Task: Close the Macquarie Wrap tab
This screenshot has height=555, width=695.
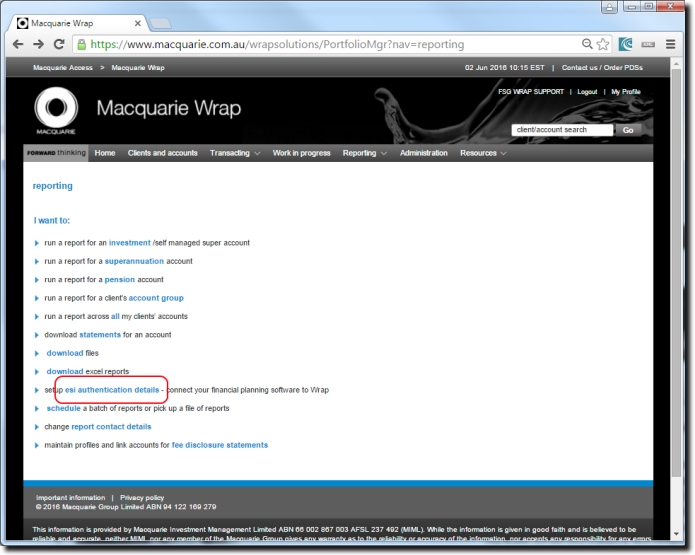Action: 138,23
